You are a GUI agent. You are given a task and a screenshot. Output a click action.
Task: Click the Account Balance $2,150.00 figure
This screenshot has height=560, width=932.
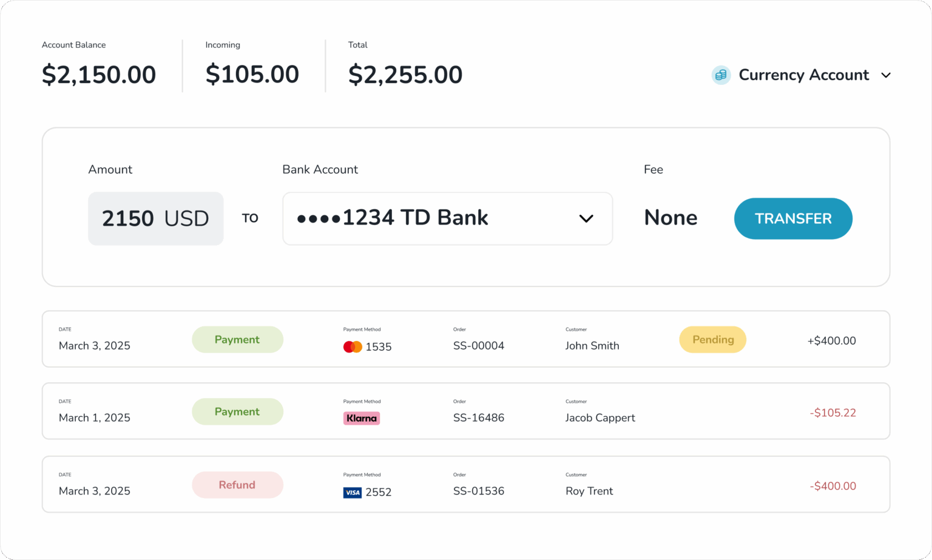(x=99, y=75)
